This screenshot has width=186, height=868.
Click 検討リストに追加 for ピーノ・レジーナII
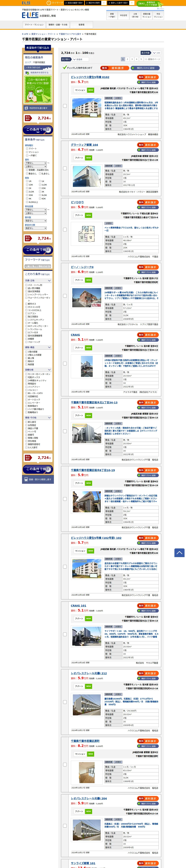click(x=148, y=272)
